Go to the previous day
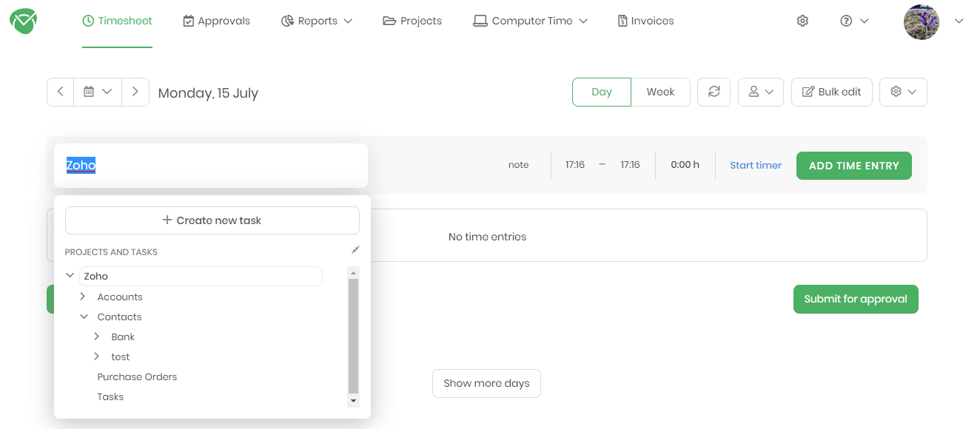 pyautogui.click(x=61, y=92)
